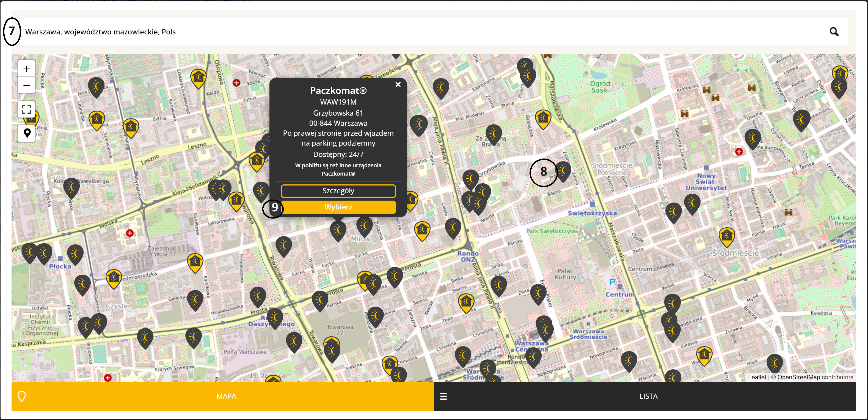Viewport: 868px width, 420px height.
Task: Toggle fullscreen map view
Action: 27,109
